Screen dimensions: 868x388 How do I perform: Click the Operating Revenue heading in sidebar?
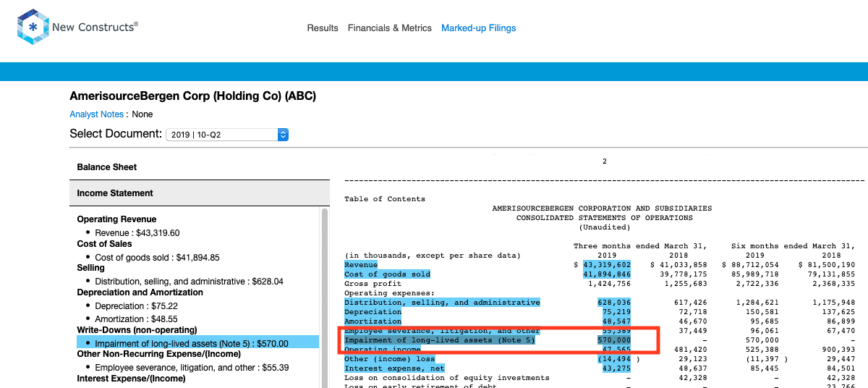pos(116,219)
